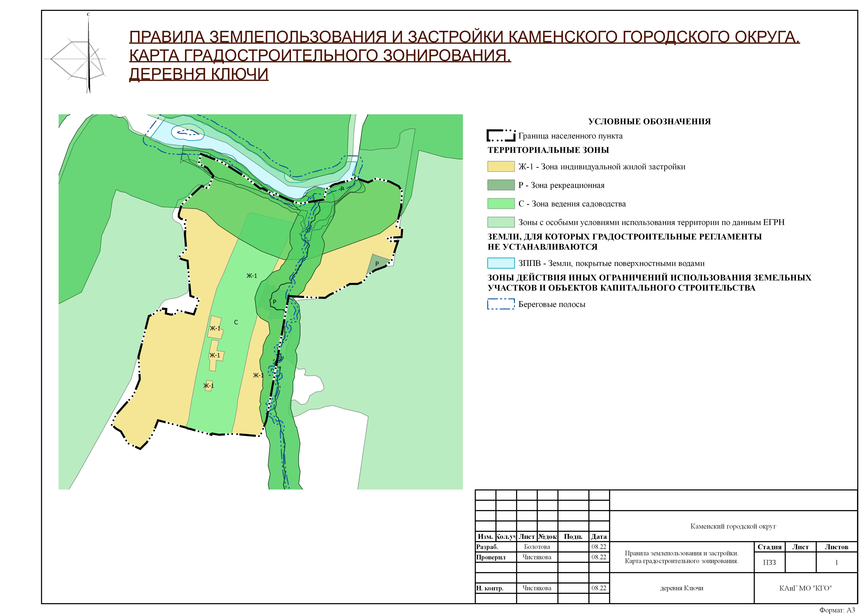Click the 'Формат: А3' note
Image resolution: width=868 pixels, height=614 pixels.
[x=837, y=610]
